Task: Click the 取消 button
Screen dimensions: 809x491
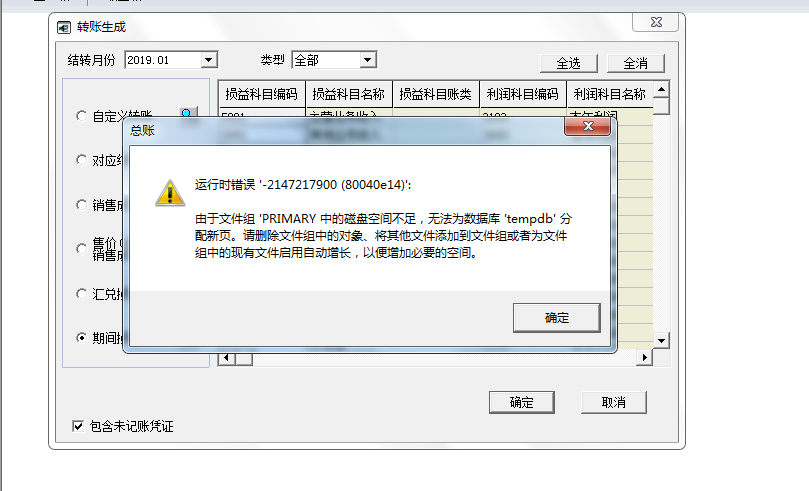Action: pos(613,402)
